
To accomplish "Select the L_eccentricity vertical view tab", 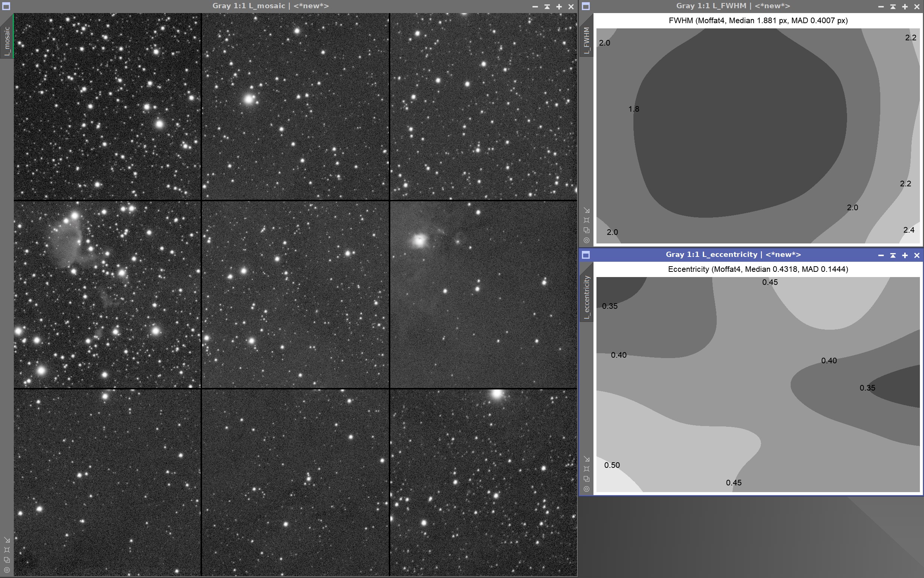I will pyautogui.click(x=587, y=297).
